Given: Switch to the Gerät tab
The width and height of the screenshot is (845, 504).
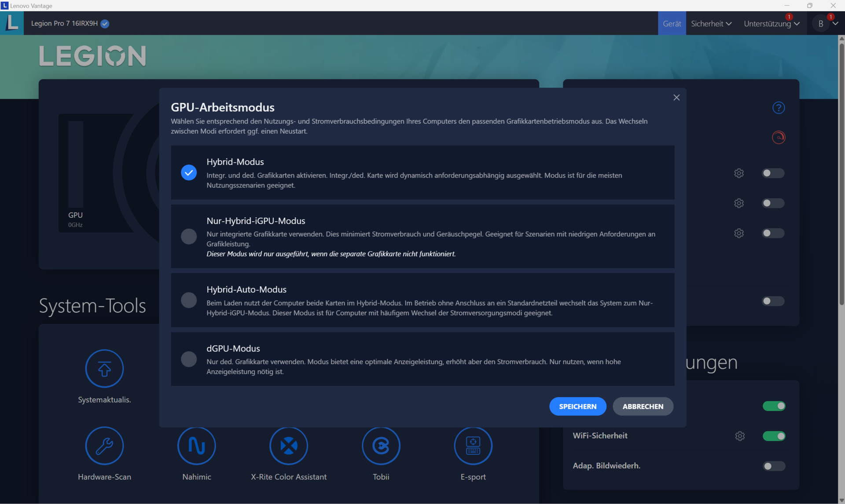Looking at the screenshot, I should tap(672, 24).
